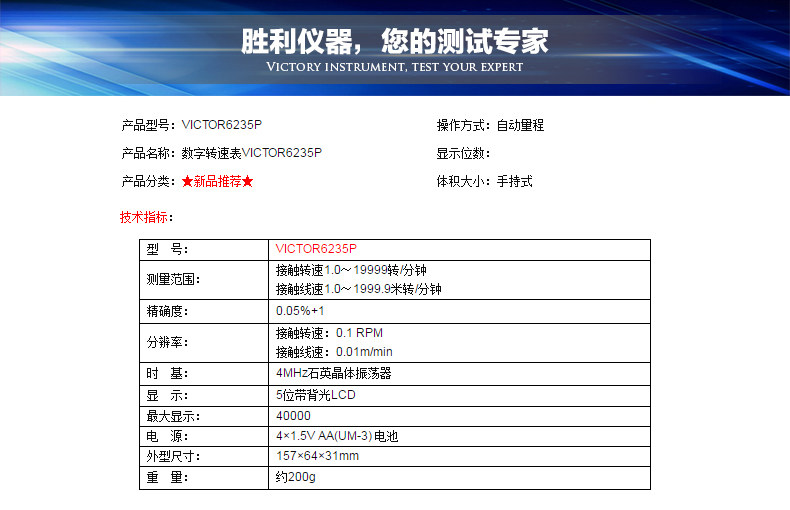The image size is (790, 510).
Task: Click the red 技术指标 heading
Action: 146,217
